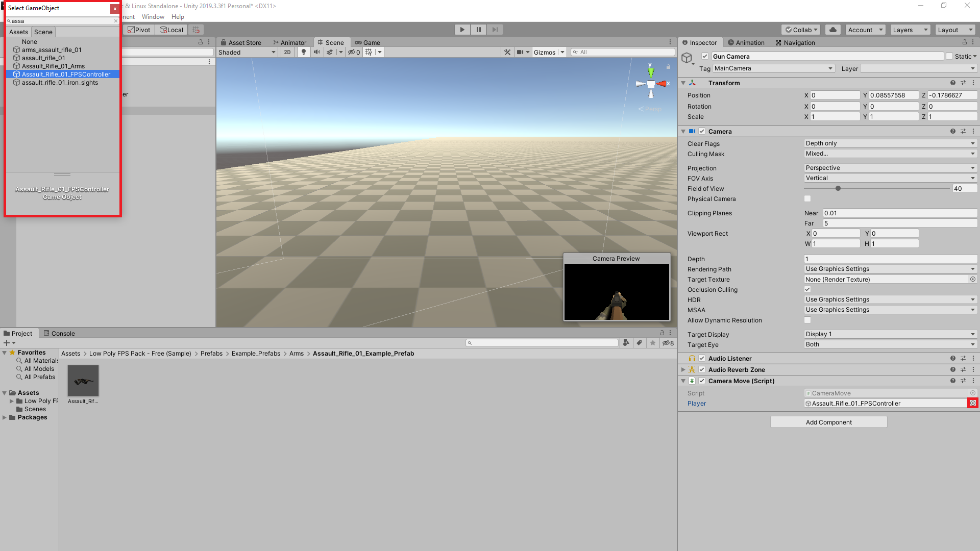
Task: Toggle scene audio with the speaker icon
Action: click(x=316, y=52)
